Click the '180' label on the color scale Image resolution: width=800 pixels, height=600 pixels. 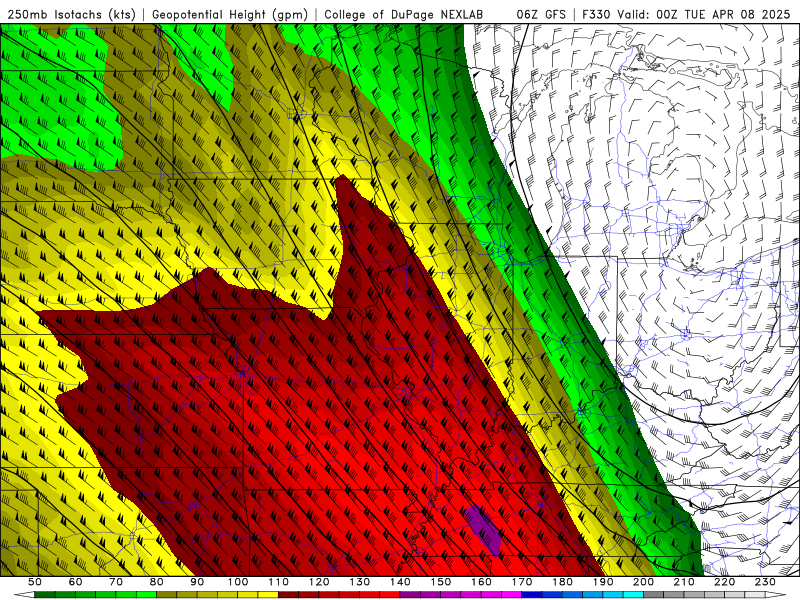tap(562, 582)
